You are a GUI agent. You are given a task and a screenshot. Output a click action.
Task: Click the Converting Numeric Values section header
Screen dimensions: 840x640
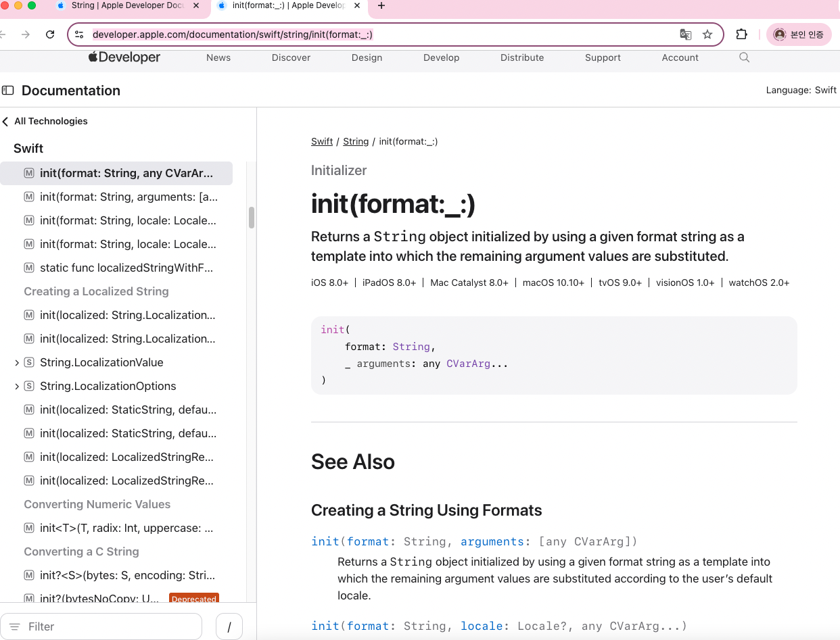[97, 505]
